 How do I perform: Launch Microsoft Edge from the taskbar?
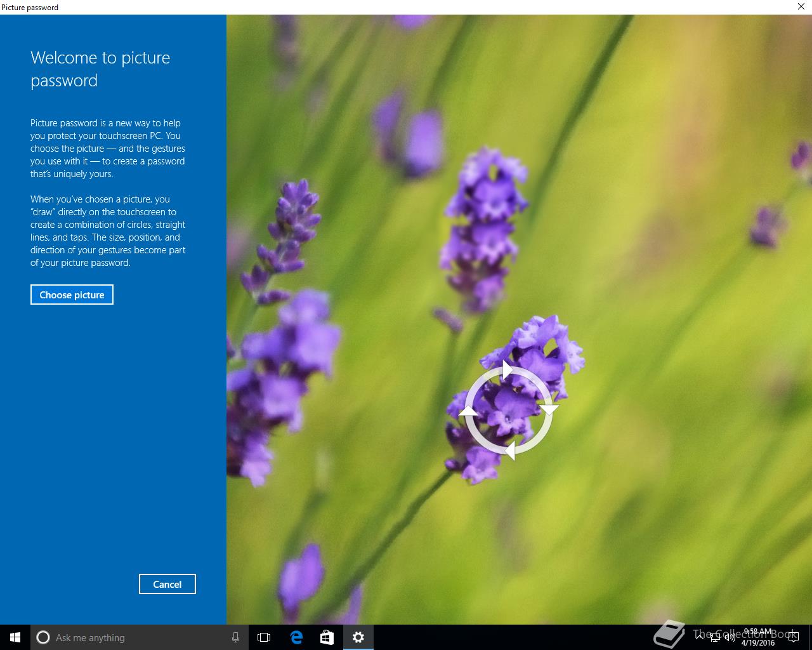pyautogui.click(x=296, y=637)
